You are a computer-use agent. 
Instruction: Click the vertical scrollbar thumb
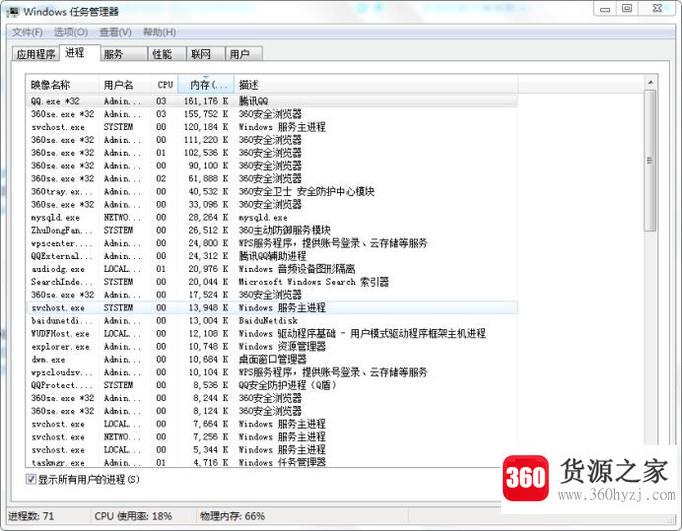[650, 161]
